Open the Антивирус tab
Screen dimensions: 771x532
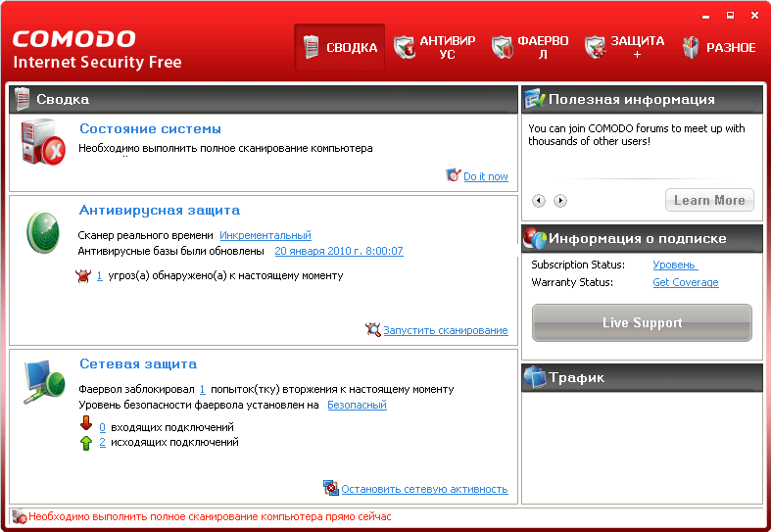(434, 48)
